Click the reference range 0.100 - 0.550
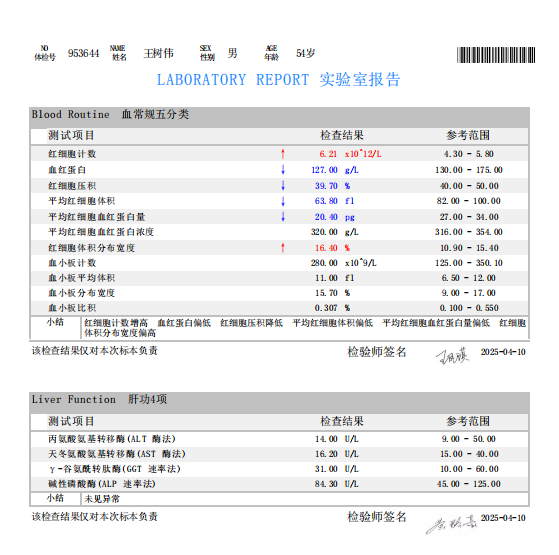The image size is (559, 555). (468, 308)
